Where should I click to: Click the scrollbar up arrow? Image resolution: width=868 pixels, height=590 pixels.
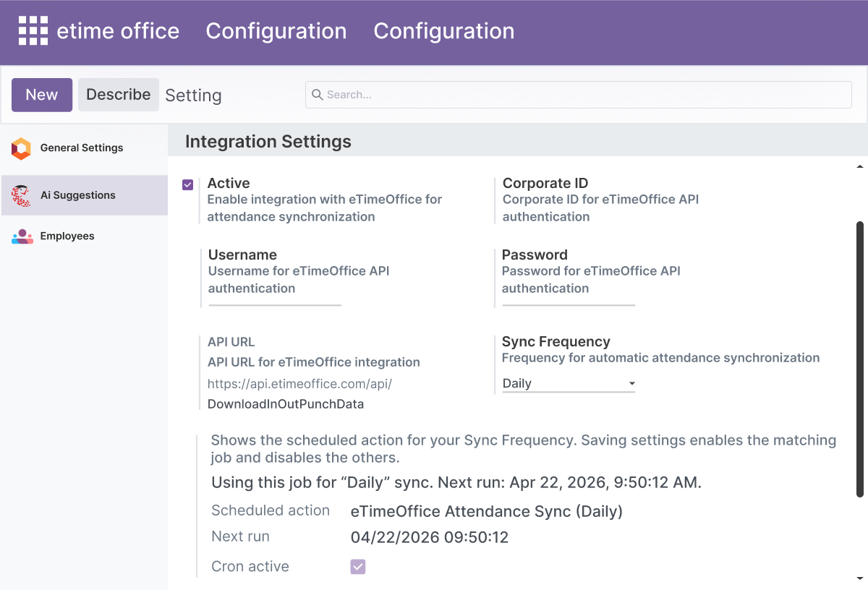pos(860,167)
